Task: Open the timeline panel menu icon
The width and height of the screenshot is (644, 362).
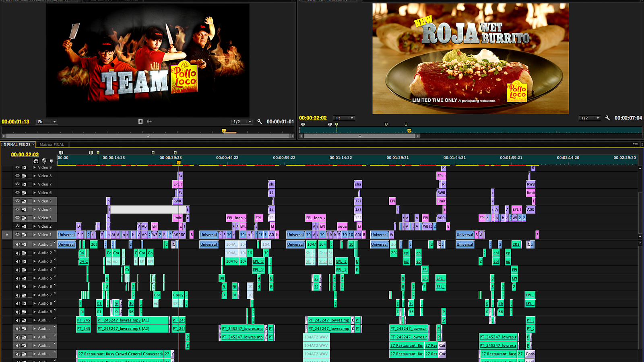Action: pyautogui.click(x=636, y=144)
